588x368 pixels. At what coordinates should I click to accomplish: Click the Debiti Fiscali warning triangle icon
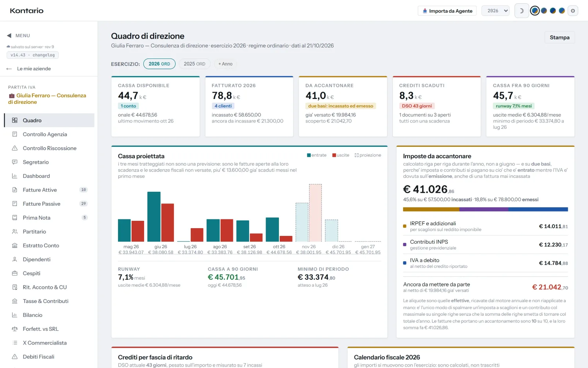pos(15,357)
